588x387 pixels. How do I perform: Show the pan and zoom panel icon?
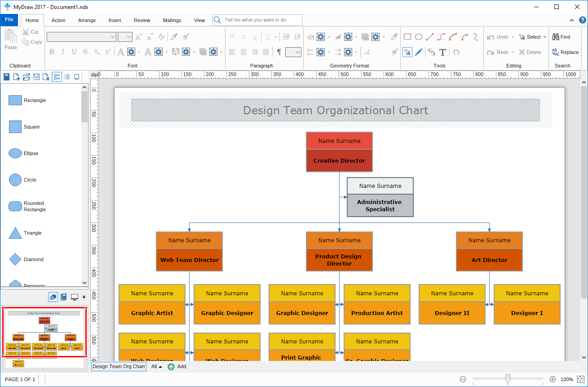coord(53,297)
